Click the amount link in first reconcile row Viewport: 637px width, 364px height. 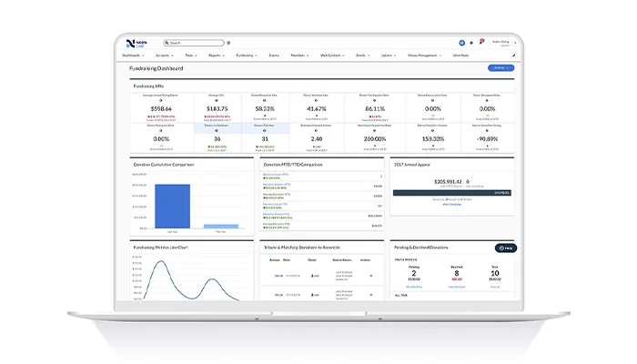278,276
